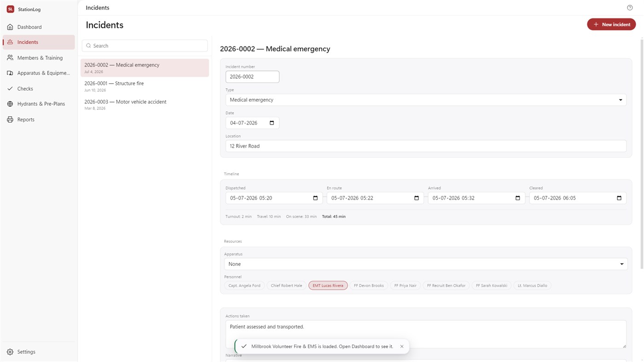
Task: Open the Arrived time calendar picker
Action: (517, 198)
